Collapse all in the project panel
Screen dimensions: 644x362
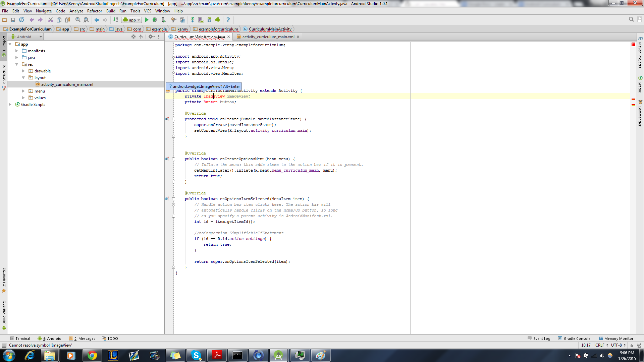141,37
